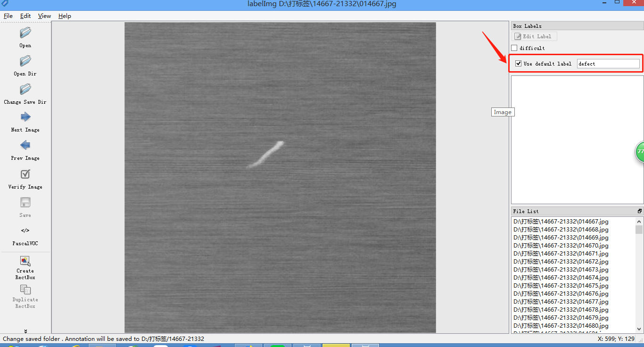
Task: Toggle the difficult checkbox
Action: (x=514, y=48)
